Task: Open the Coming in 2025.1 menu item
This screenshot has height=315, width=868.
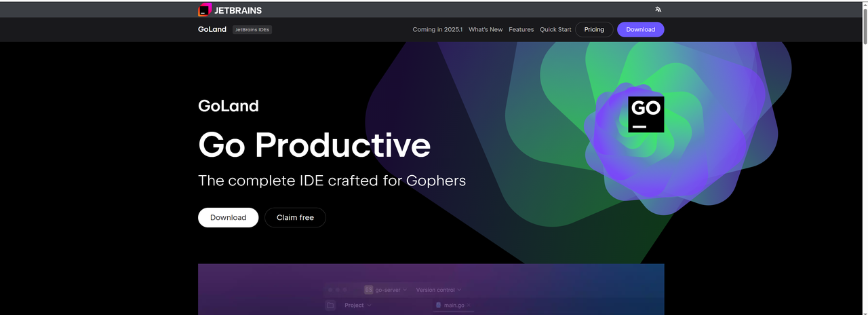Action: click(x=437, y=29)
